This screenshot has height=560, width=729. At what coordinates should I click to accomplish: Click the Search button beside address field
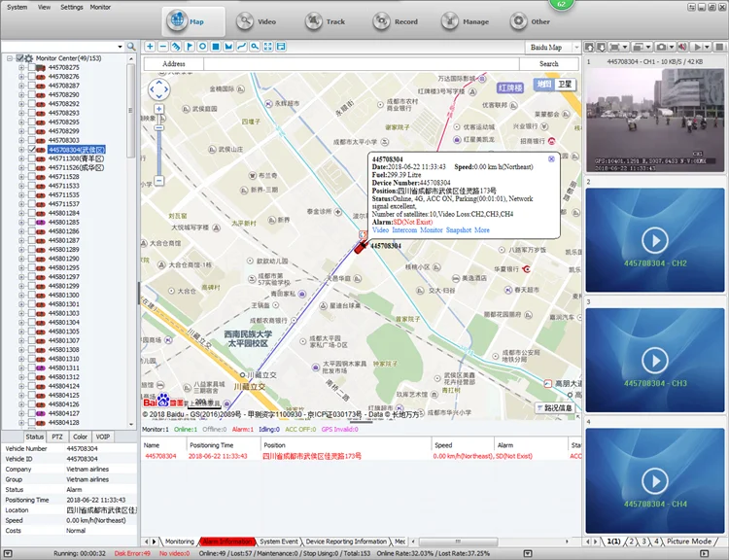point(549,64)
